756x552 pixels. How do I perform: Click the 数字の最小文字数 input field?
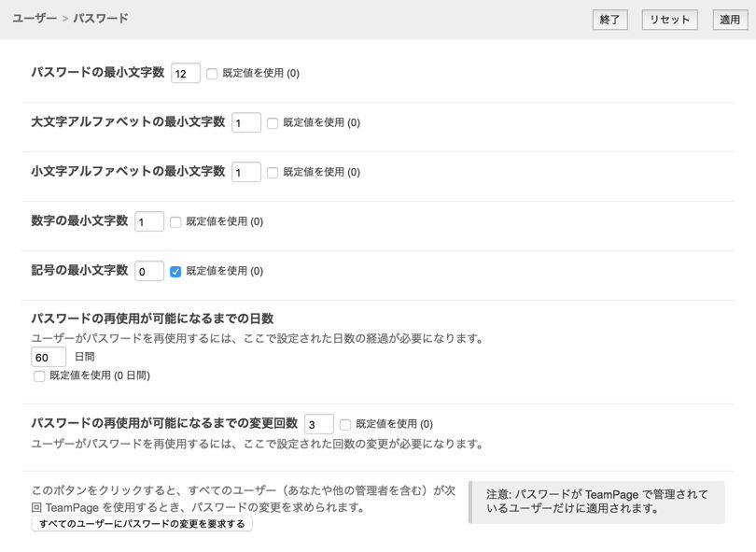pyautogui.click(x=149, y=221)
